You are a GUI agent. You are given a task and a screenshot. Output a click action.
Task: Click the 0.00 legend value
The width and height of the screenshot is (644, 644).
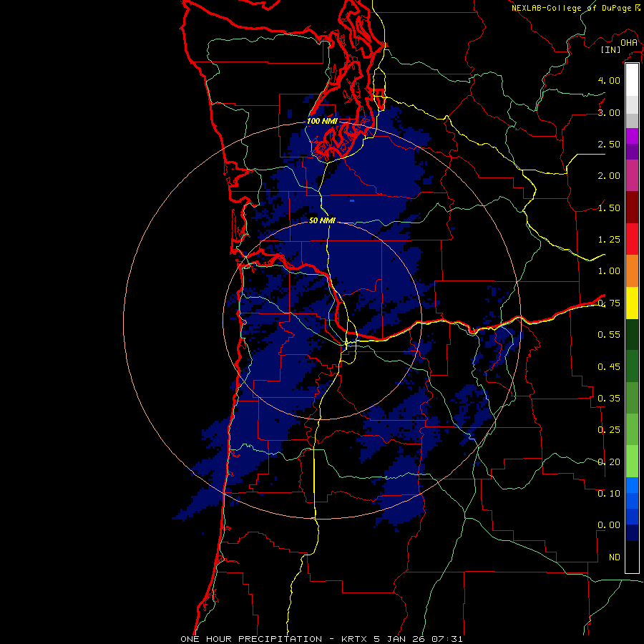click(609, 525)
